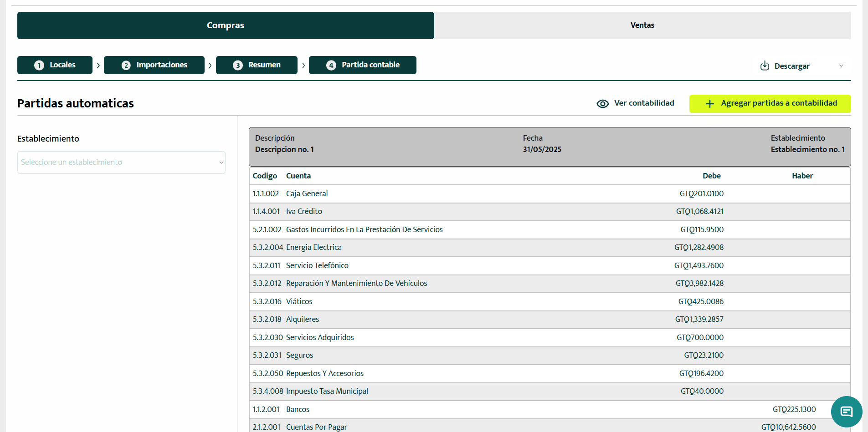Click the step 4 circle icon on Partida contable
Image resolution: width=868 pixels, height=432 pixels.
[x=331, y=65]
